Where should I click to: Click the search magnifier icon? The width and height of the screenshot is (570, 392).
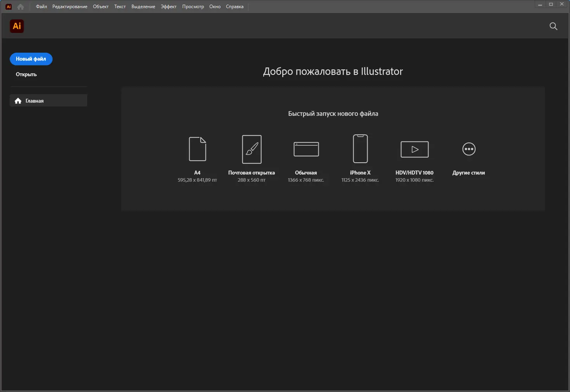click(553, 26)
